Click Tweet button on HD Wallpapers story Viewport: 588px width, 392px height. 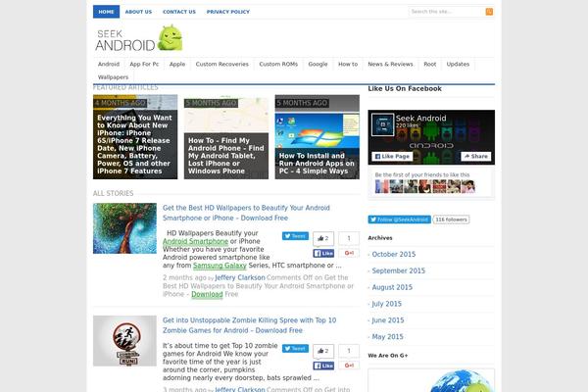[295, 236]
